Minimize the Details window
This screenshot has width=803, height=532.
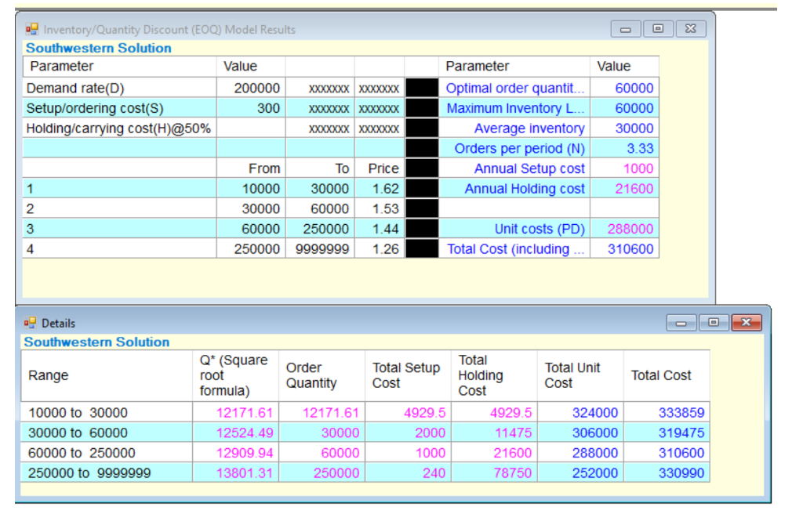point(681,323)
